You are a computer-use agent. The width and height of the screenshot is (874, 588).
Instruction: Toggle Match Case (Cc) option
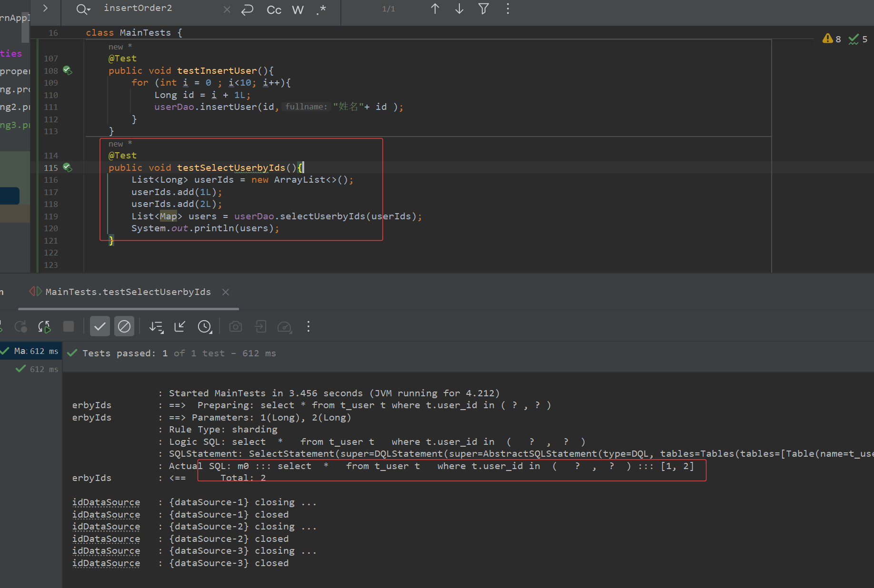point(274,10)
